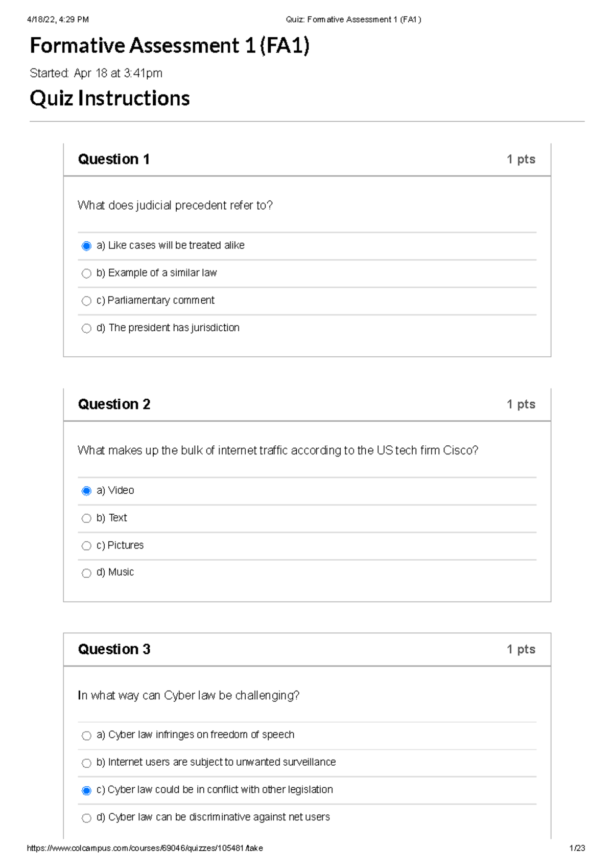
Task: Select c) Parliamentary comment for Question 1
Action: 86,301
